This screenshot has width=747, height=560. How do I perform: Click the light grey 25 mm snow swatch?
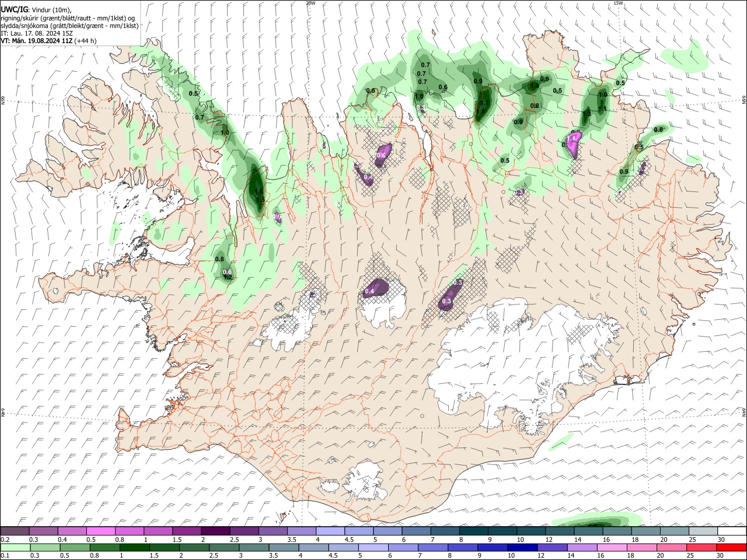tap(703, 531)
